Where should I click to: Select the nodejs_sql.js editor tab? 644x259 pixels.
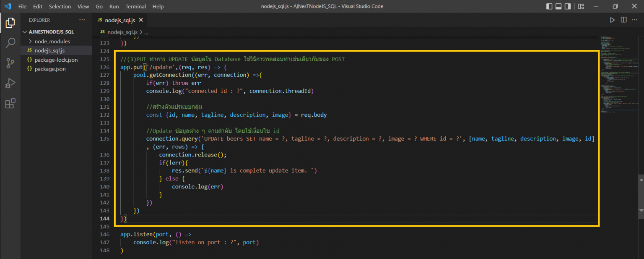[x=119, y=19]
